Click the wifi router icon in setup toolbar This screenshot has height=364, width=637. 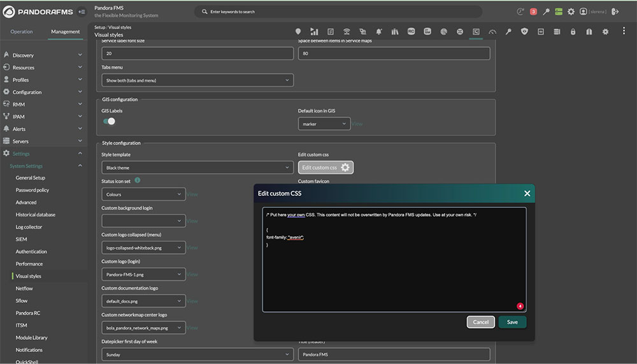pyautogui.click(x=347, y=31)
